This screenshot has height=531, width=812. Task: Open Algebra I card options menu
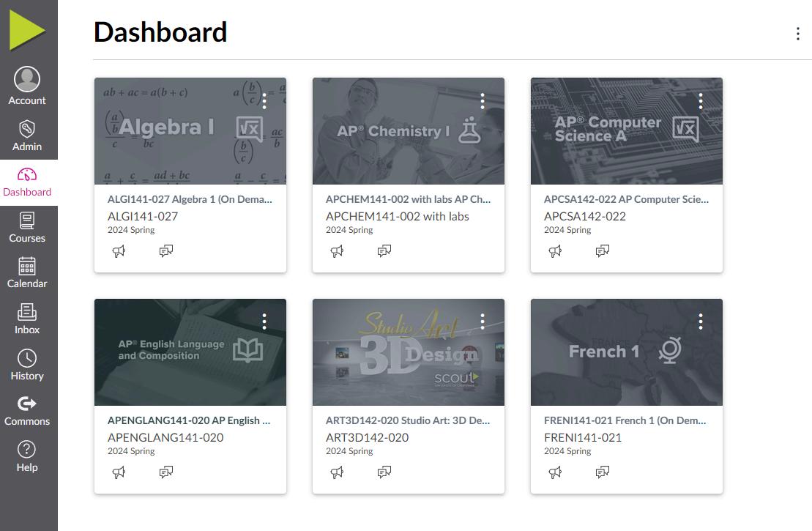[x=264, y=101]
